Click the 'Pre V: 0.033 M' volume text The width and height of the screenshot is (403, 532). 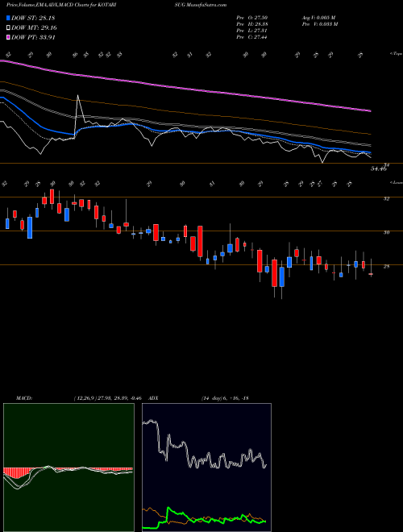click(x=319, y=24)
